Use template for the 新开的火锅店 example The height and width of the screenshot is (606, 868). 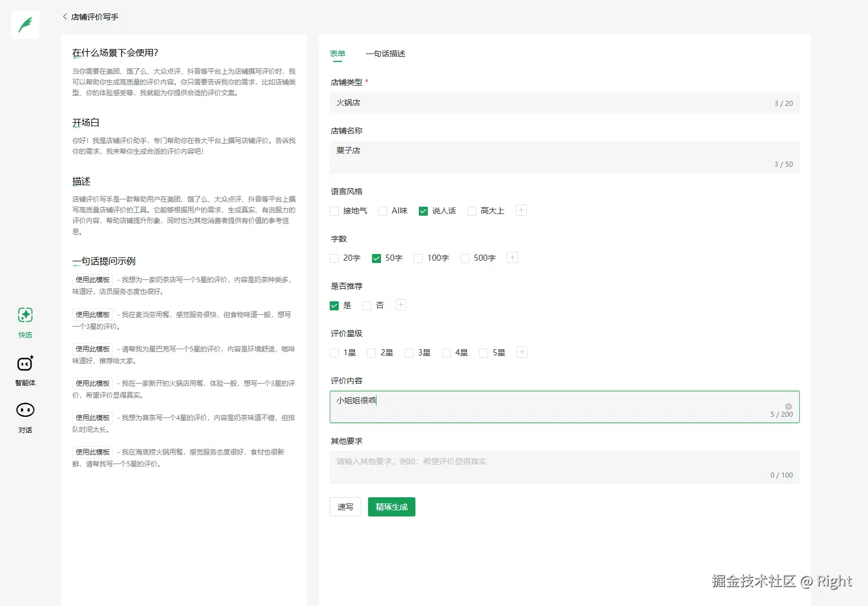pos(93,383)
